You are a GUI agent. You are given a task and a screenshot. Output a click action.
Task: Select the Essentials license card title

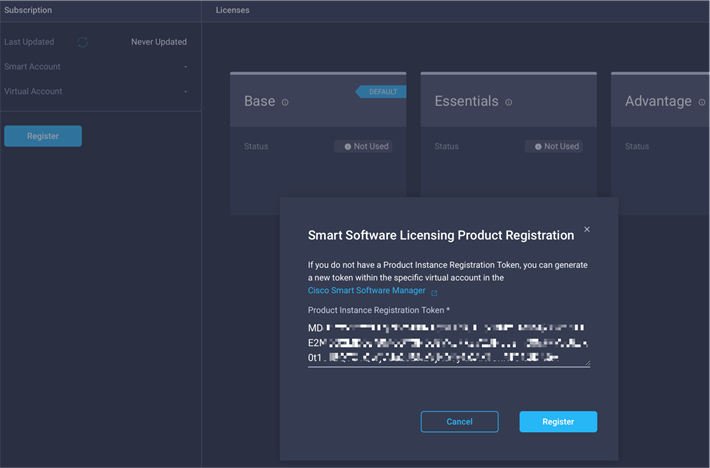coord(466,101)
